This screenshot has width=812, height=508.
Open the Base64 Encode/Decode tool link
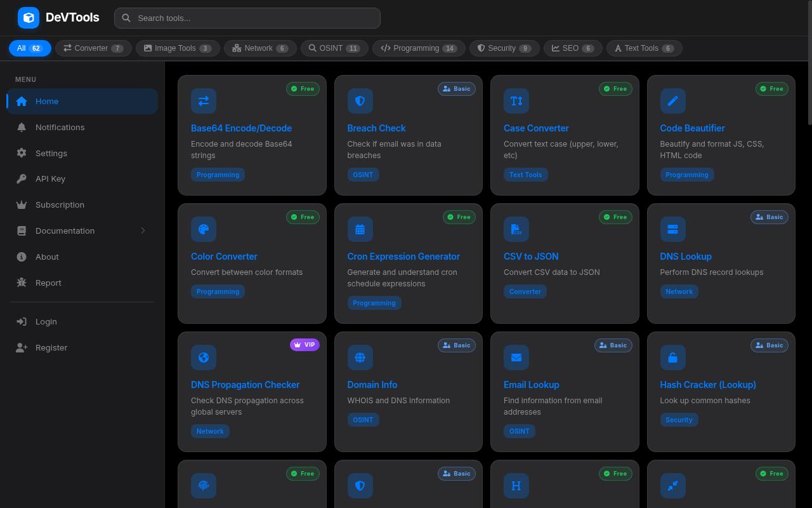[x=241, y=128]
